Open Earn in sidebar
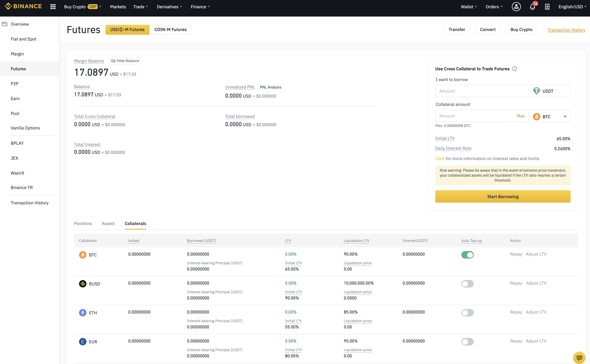The image size is (590, 364). tap(15, 98)
